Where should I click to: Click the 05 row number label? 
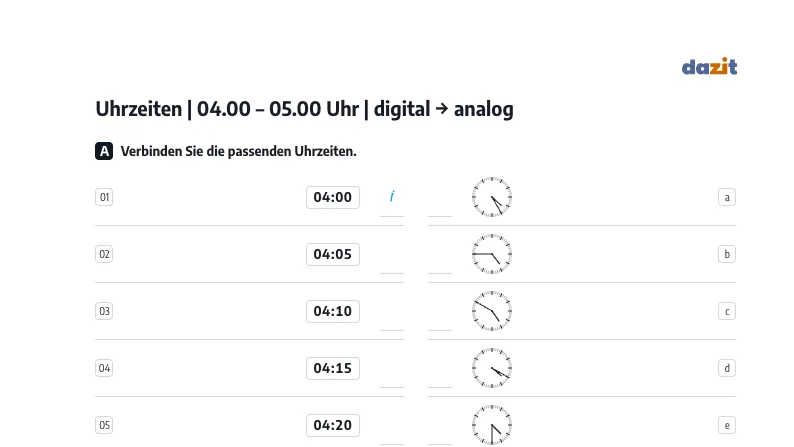(x=104, y=425)
